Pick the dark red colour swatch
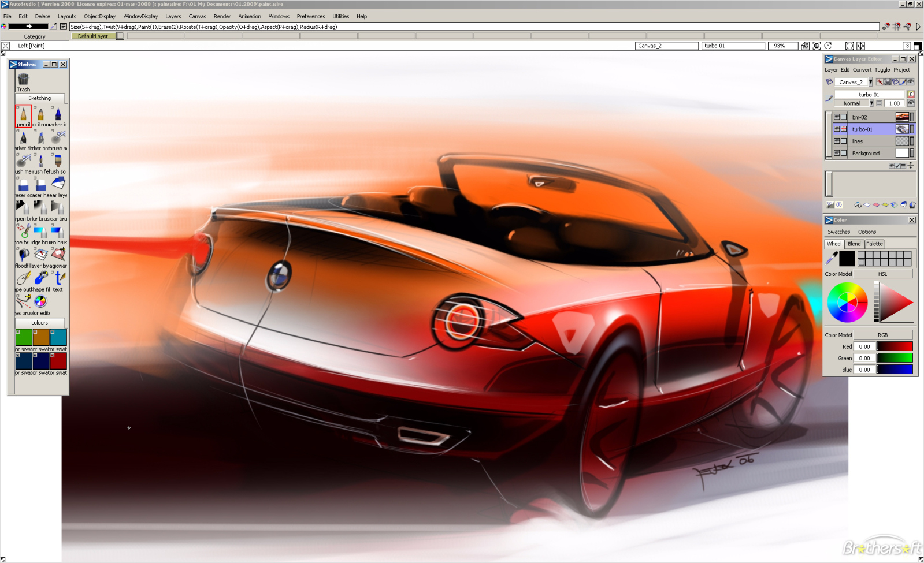The width and height of the screenshot is (924, 563). click(x=58, y=360)
